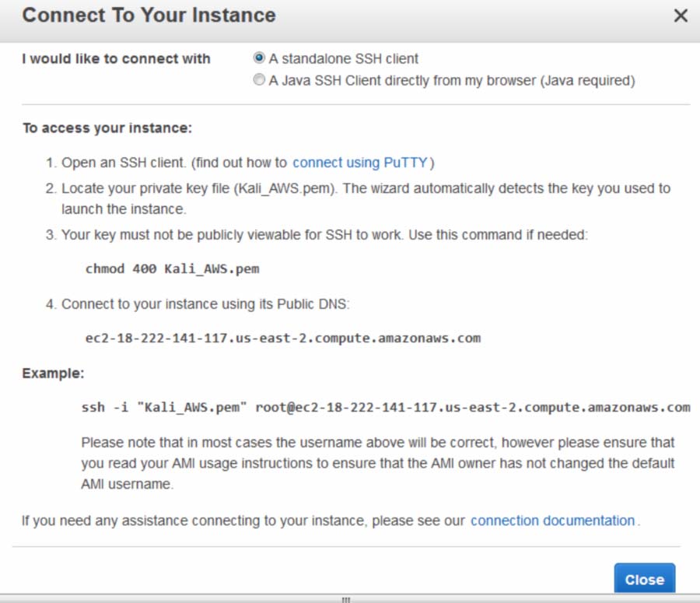Click the resize grip at the bottom edge
This screenshot has height=603, width=700.
click(x=346, y=599)
